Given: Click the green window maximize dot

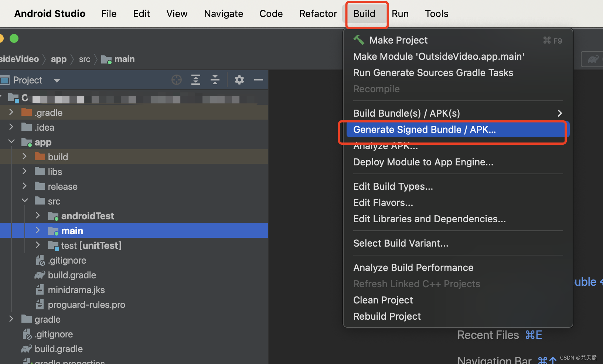Looking at the screenshot, I should click(14, 38).
